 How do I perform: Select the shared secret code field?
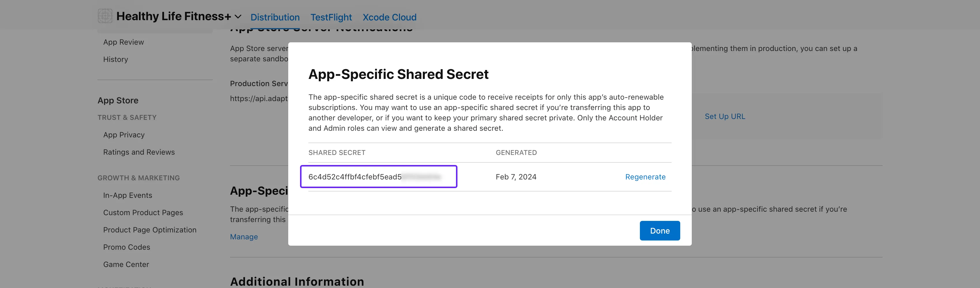(x=378, y=177)
